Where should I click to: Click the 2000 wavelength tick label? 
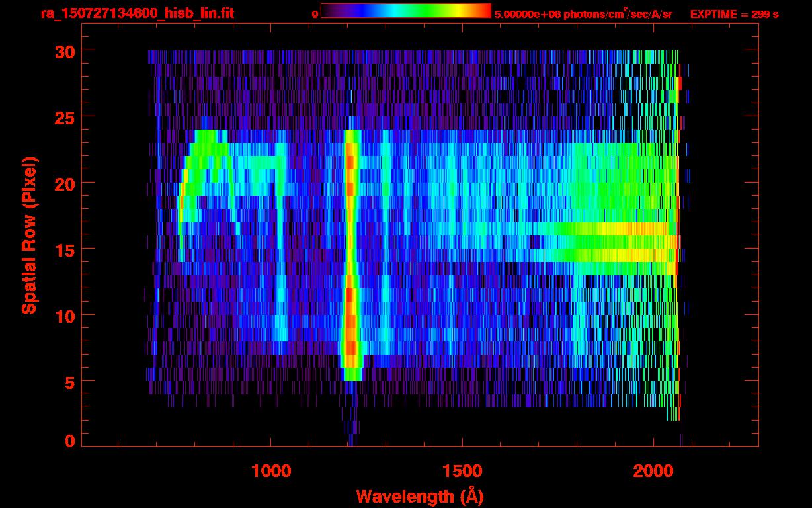click(653, 471)
